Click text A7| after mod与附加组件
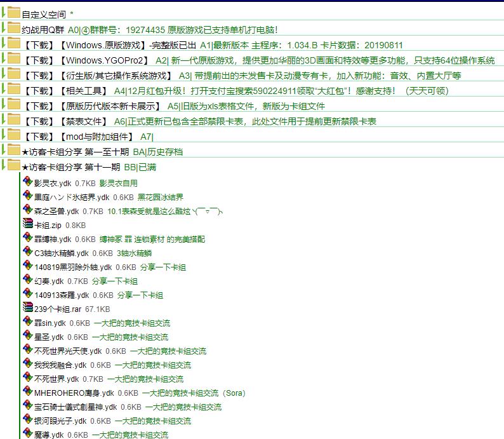 click(x=147, y=137)
